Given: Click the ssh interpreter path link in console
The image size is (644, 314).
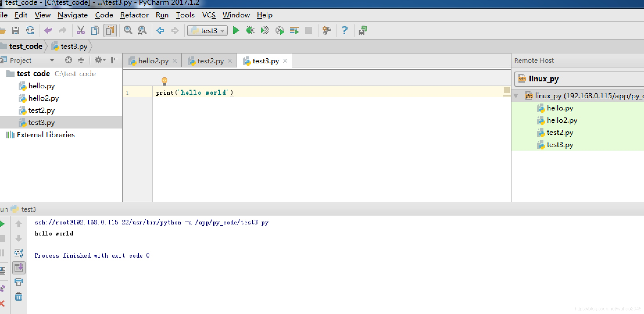Looking at the screenshot, I should (x=151, y=222).
